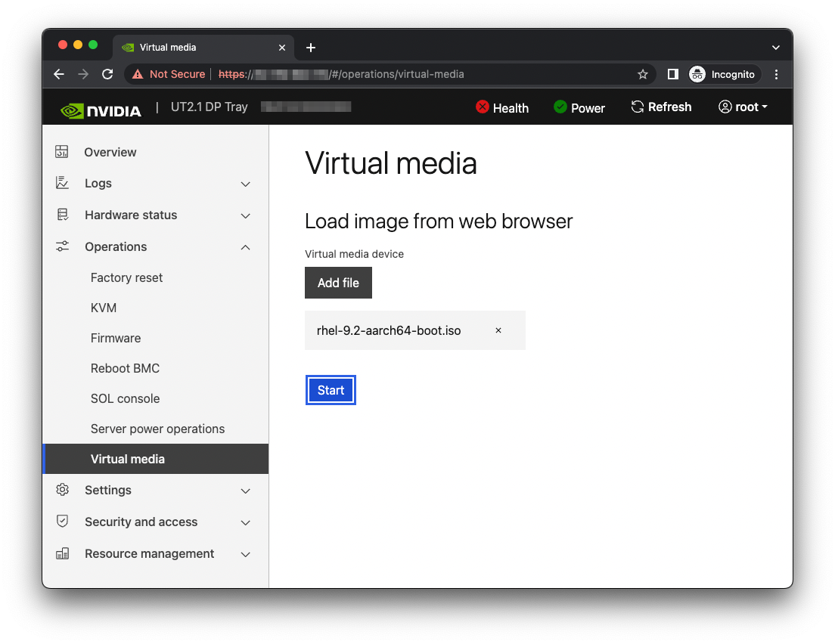The height and width of the screenshot is (644, 835).
Task: Toggle the browser side panel icon
Action: (672, 74)
